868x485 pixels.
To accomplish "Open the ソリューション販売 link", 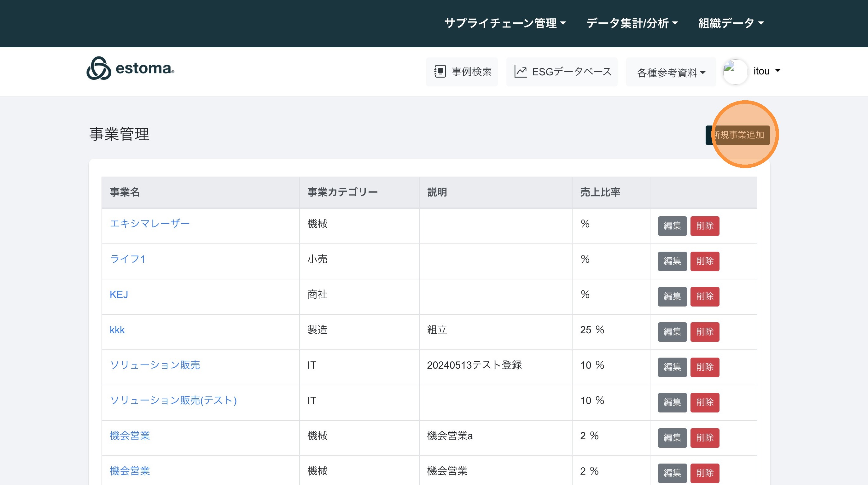I will pos(155,365).
